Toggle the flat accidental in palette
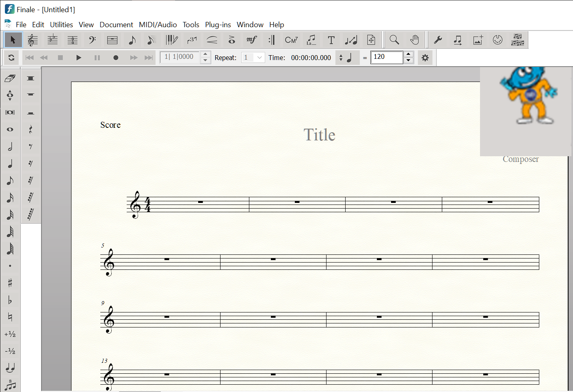The image size is (573, 392). [x=10, y=300]
